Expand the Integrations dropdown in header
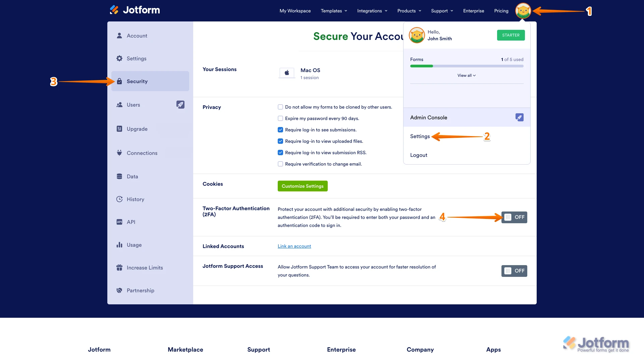This screenshot has height=362, width=644. [372, 11]
